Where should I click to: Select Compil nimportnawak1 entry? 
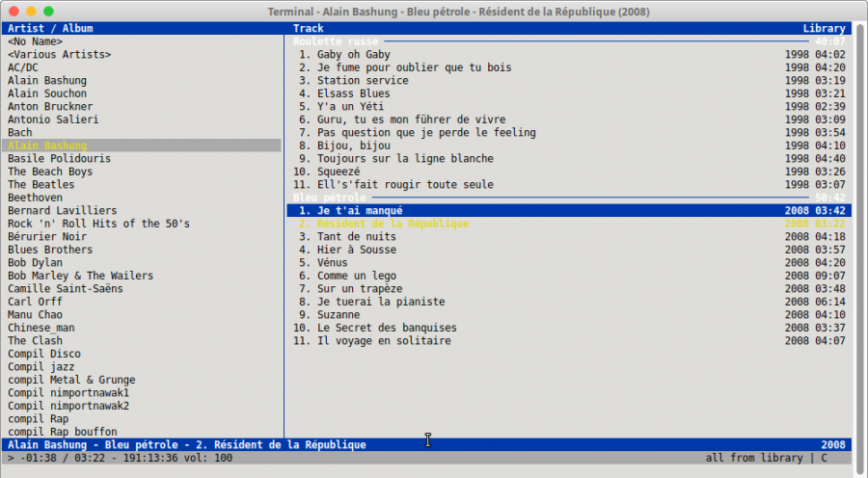pos(68,393)
